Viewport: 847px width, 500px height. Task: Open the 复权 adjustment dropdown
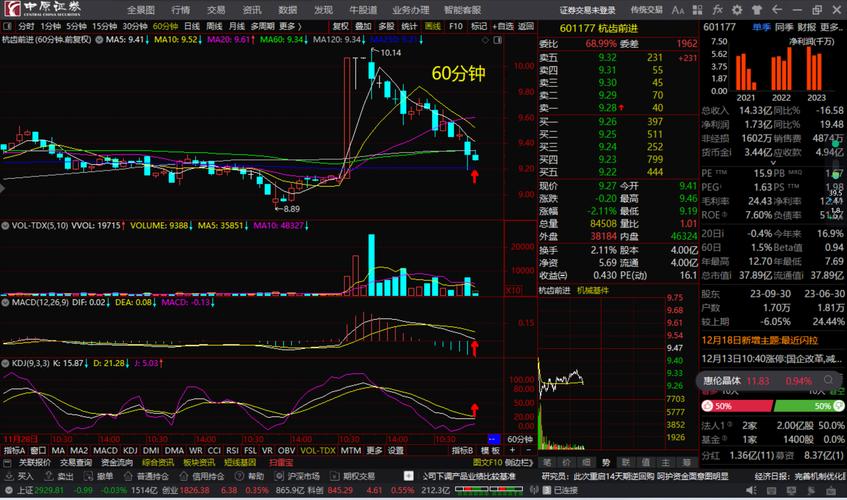tap(340, 26)
